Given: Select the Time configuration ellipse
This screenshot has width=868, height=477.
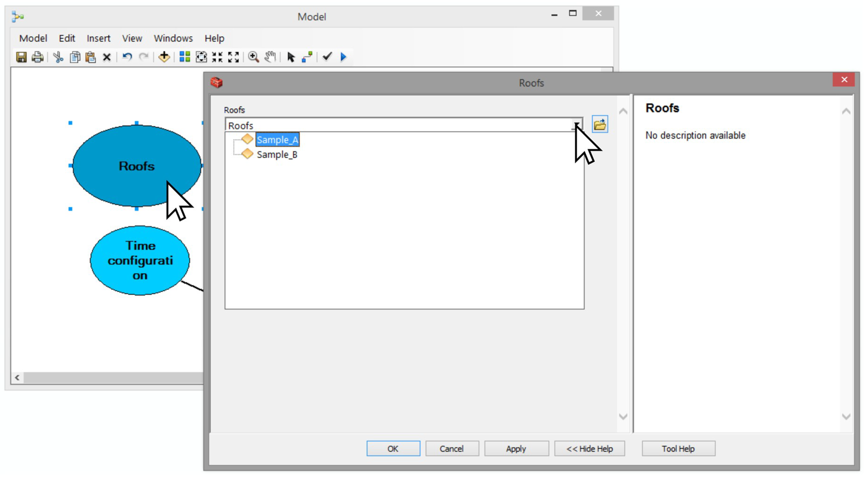Looking at the screenshot, I should tap(140, 260).
